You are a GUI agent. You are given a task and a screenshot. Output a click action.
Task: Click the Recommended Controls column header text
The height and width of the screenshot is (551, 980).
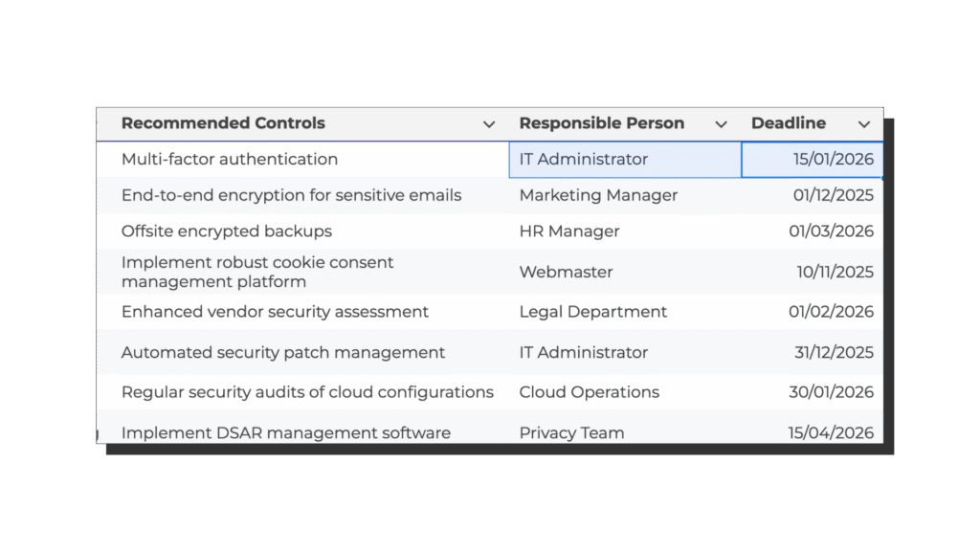(223, 123)
